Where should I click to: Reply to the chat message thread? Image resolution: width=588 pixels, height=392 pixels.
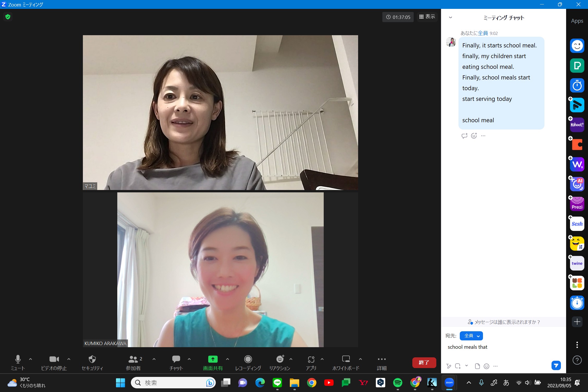[464, 136]
